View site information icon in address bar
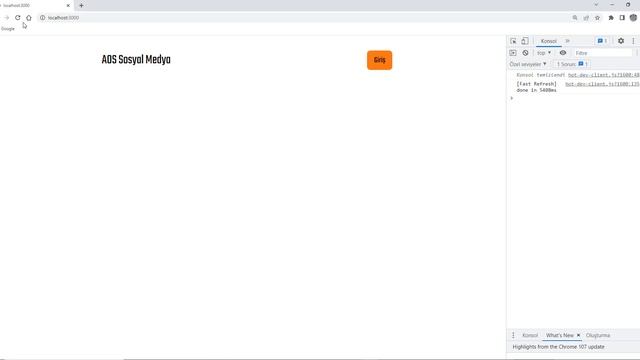This screenshot has width=640, height=360. [42, 18]
